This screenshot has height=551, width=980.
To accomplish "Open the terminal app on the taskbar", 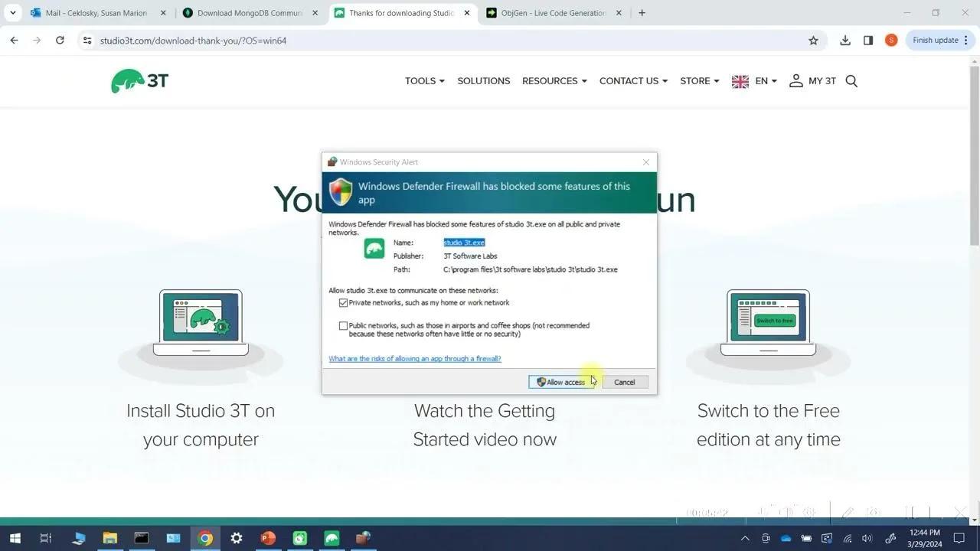I will 141,538.
